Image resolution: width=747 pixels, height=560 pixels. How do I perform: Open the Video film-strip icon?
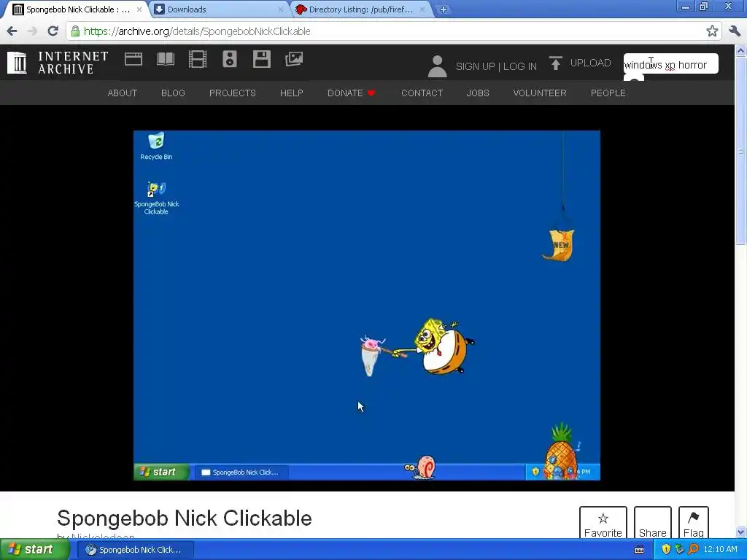[197, 60]
